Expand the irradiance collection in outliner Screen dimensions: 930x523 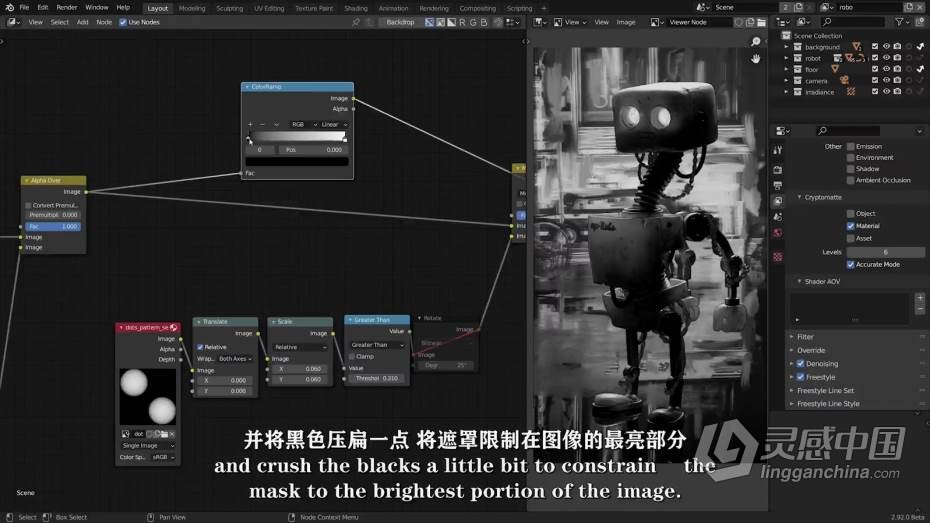tap(786, 92)
